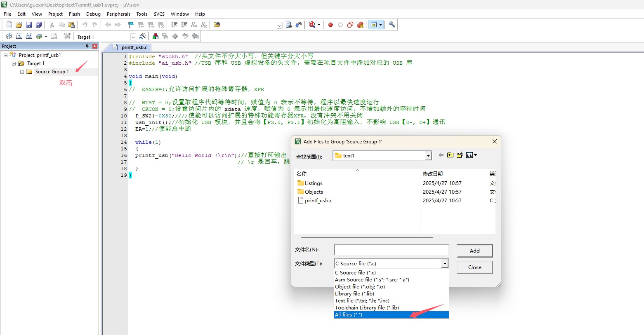Viewport: 644px width, 335px height.
Task: Toggle a bookmark with the blue flag icon
Action: coord(131,25)
